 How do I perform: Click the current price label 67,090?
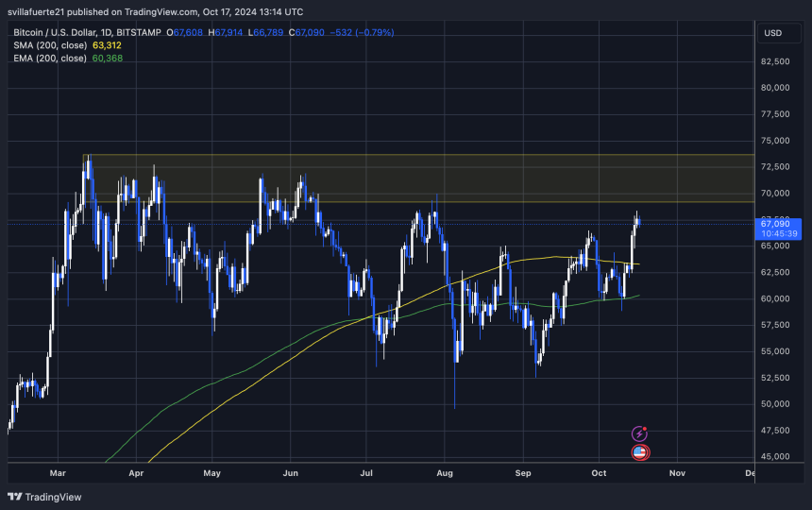(779, 223)
